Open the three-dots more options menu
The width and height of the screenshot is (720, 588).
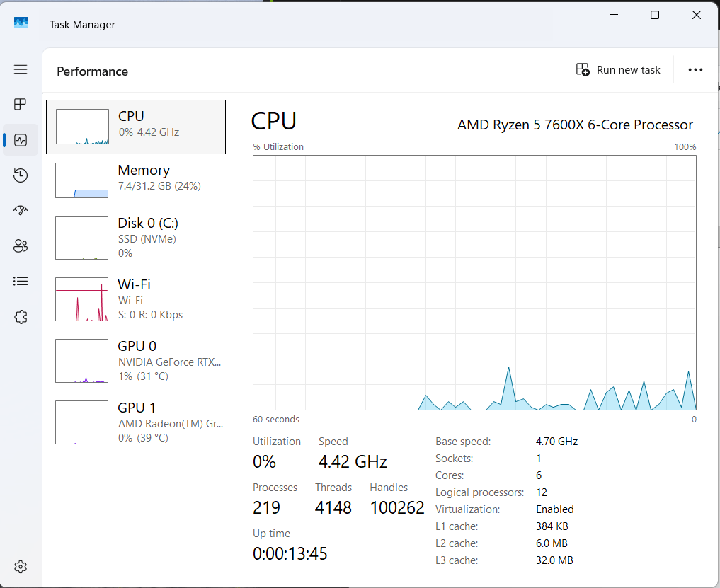click(695, 70)
